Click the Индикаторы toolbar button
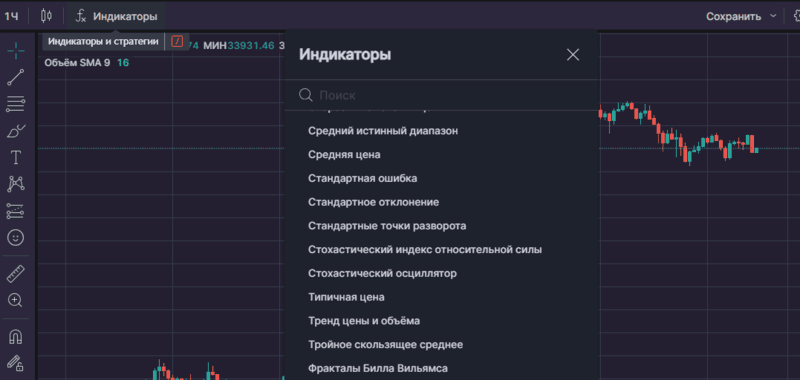This screenshot has height=380, width=800. coord(116,16)
